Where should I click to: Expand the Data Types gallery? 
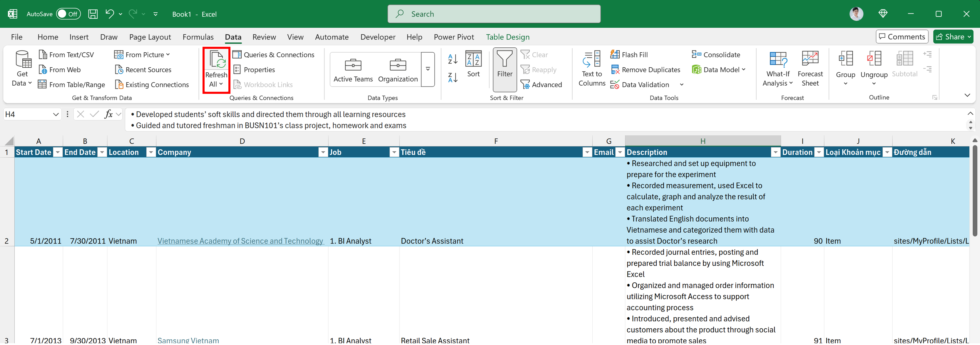pos(428,70)
